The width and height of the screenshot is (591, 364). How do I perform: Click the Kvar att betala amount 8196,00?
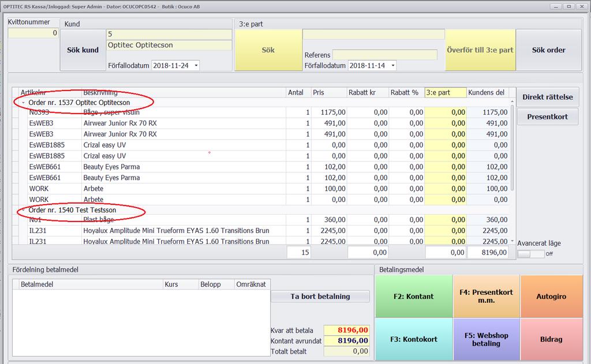click(346, 330)
